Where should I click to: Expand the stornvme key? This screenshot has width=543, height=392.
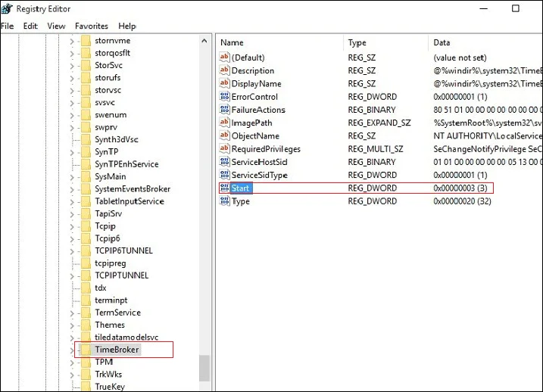(72, 41)
